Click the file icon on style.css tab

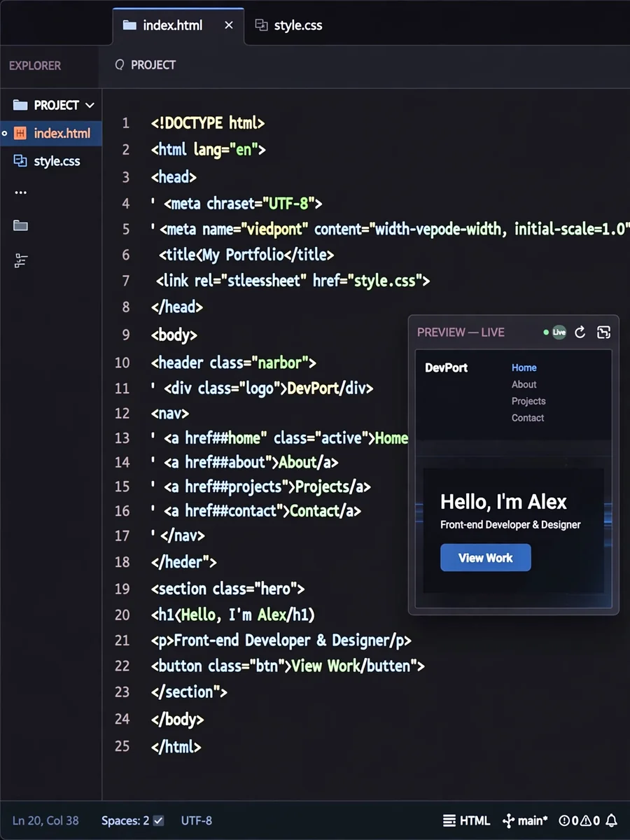point(262,25)
